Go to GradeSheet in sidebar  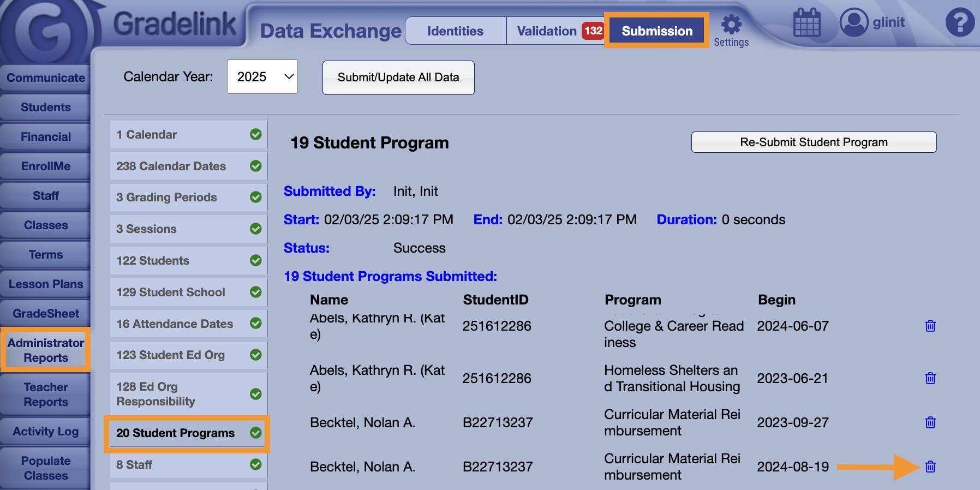pos(46,314)
